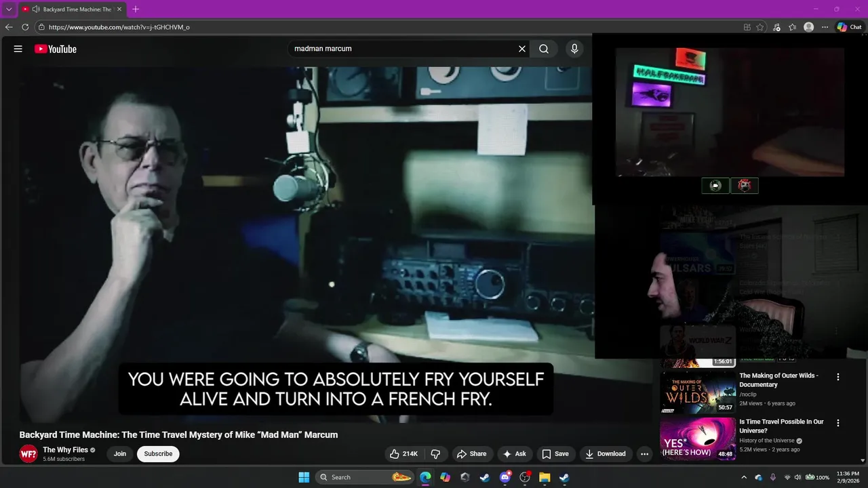This screenshot has height=488, width=868.
Task: Reload the current page
Action: tap(25, 27)
